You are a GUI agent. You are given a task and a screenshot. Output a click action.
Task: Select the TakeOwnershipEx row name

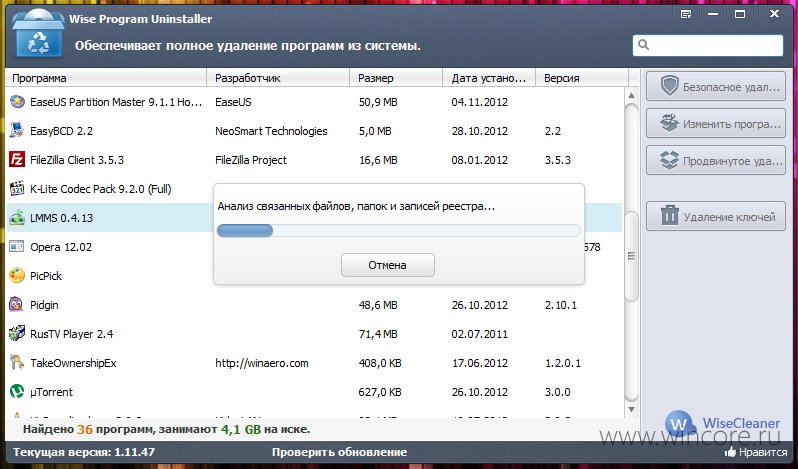[73, 363]
